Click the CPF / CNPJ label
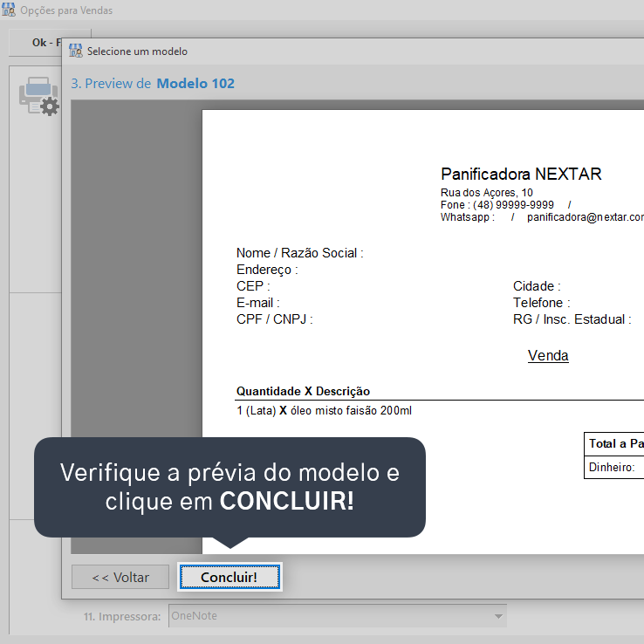This screenshot has height=644, width=644. point(275,319)
